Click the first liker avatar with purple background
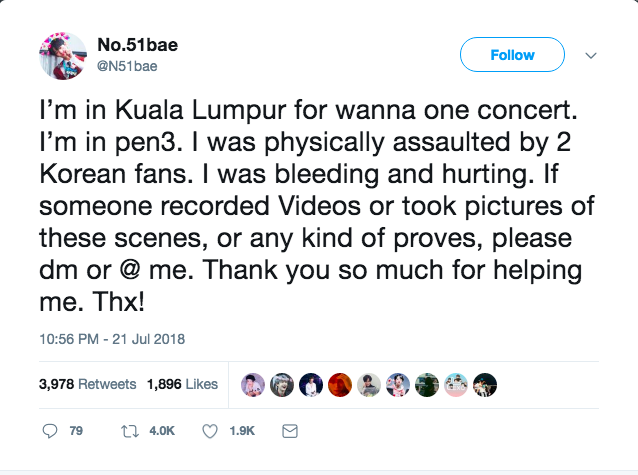This screenshot has height=475, width=638. point(254,384)
